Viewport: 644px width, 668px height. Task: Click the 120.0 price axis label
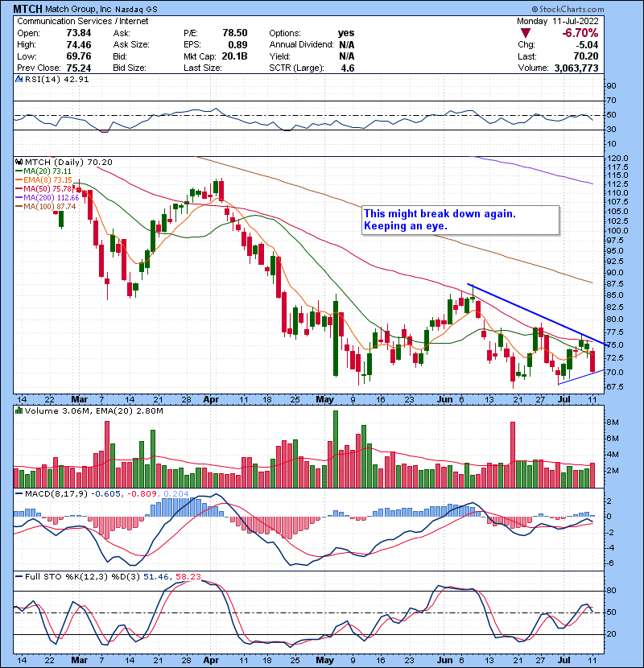coord(617,158)
